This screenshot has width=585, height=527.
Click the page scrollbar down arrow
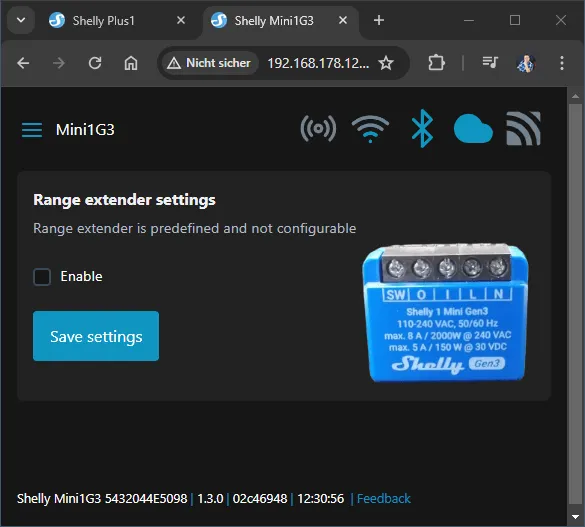coord(575,517)
